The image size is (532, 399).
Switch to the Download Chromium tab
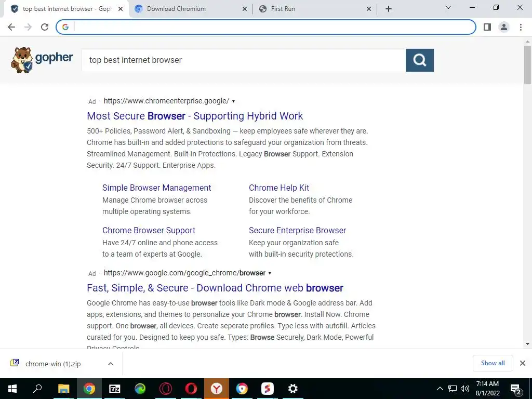coord(191,9)
